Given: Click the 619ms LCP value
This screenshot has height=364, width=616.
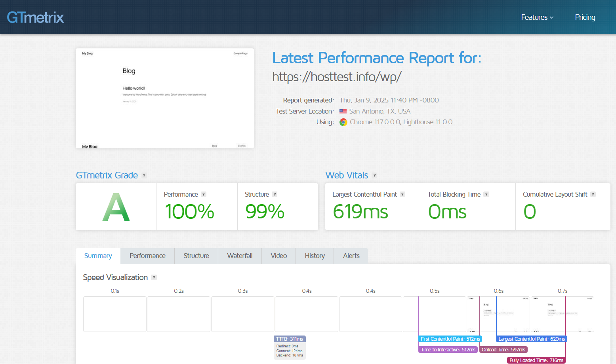Looking at the screenshot, I should 360,212.
